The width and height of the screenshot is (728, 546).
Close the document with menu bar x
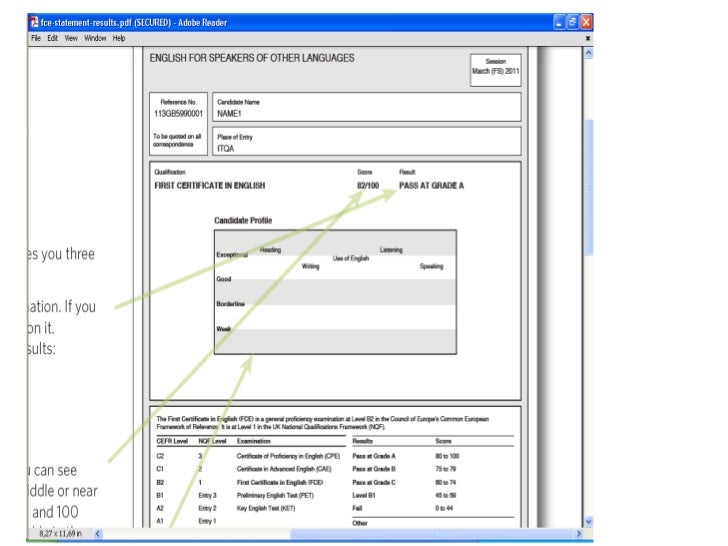coord(588,38)
